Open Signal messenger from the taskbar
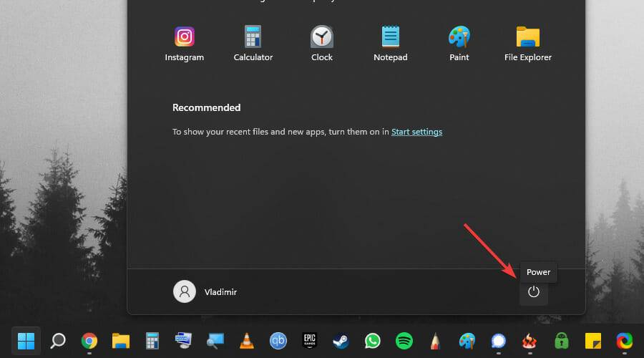Screen dimensions: 644x358 pos(499,341)
